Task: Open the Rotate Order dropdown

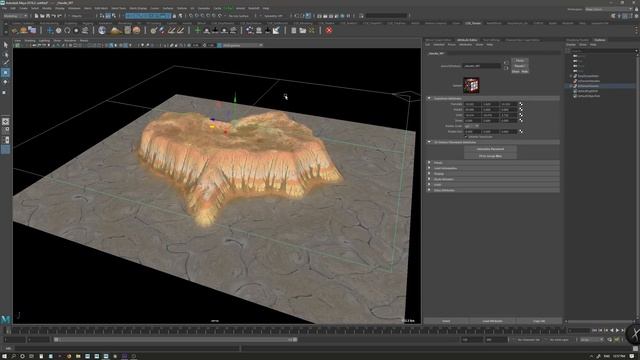Action: [471, 126]
